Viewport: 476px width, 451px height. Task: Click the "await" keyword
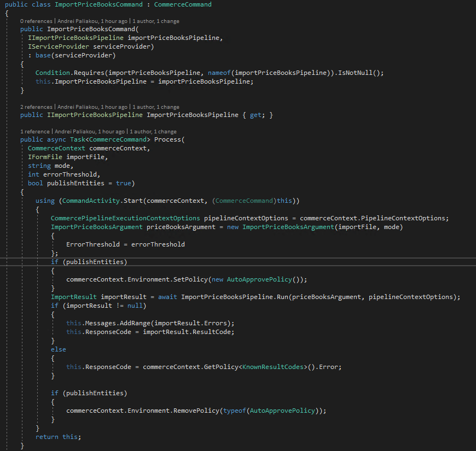point(167,297)
